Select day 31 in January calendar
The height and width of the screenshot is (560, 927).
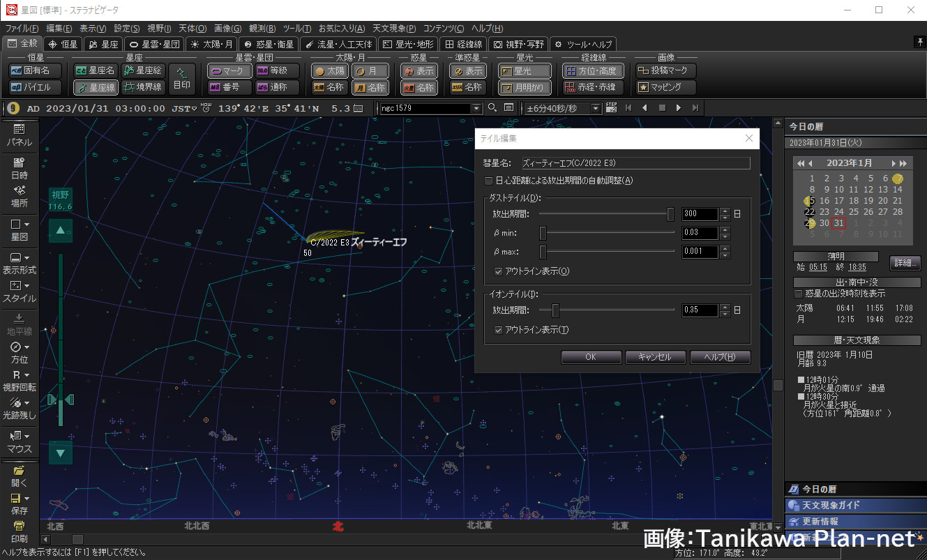(838, 223)
